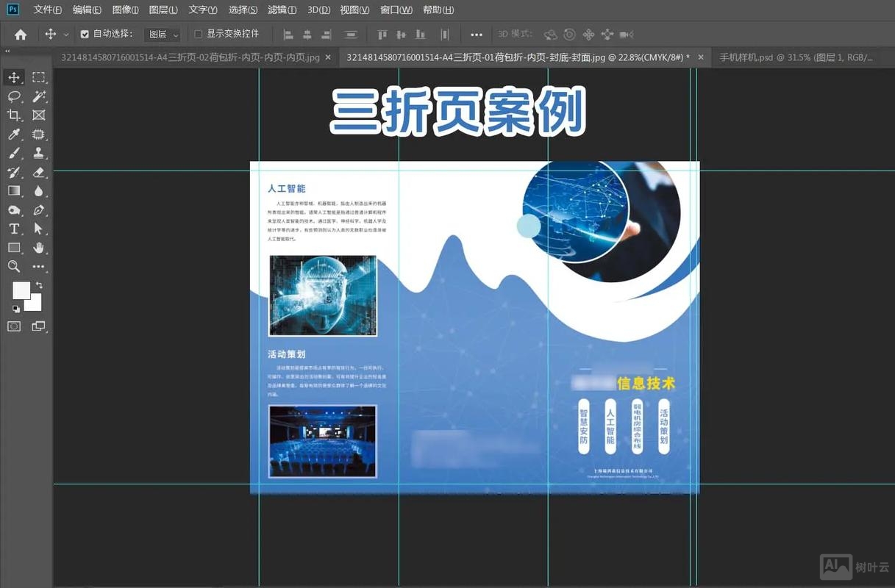Select the Rectangular Marquee tool
895x588 pixels.
38,76
